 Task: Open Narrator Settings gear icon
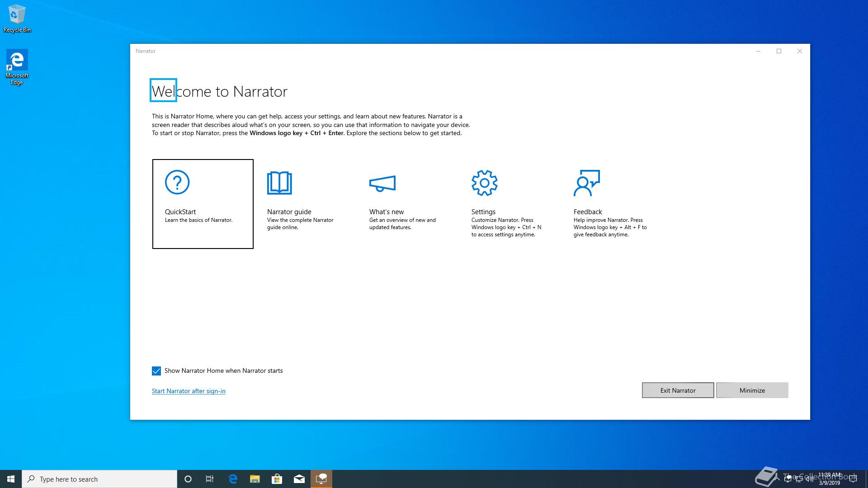(x=484, y=183)
